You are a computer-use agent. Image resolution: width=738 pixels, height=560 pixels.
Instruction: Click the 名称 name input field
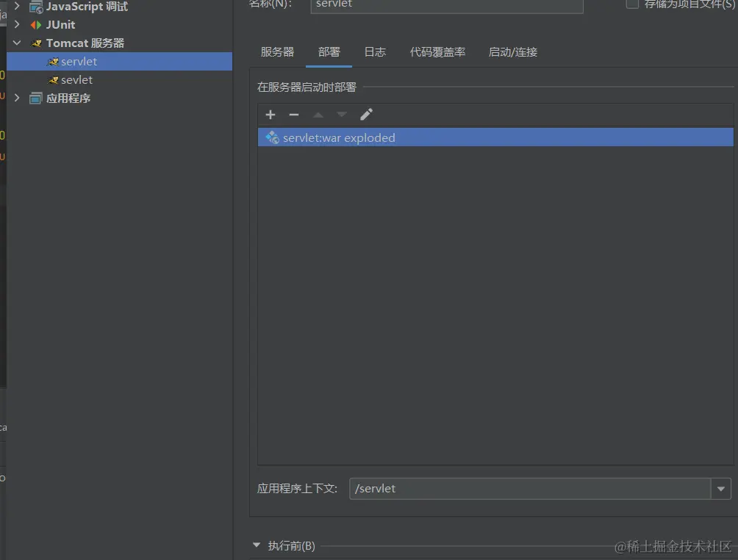coord(447,4)
